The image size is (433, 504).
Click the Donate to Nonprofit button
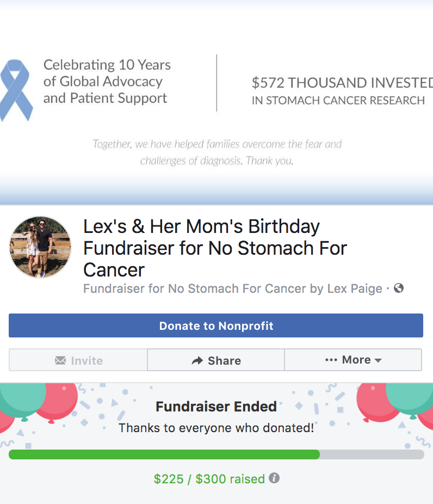216,325
